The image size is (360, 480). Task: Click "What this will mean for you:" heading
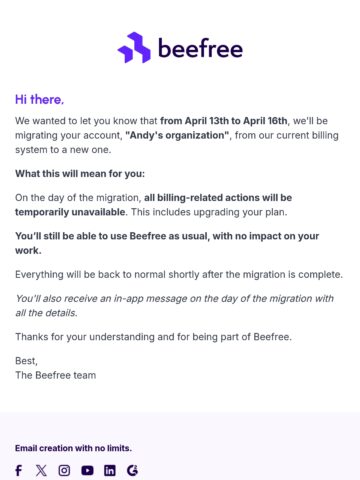pos(80,174)
